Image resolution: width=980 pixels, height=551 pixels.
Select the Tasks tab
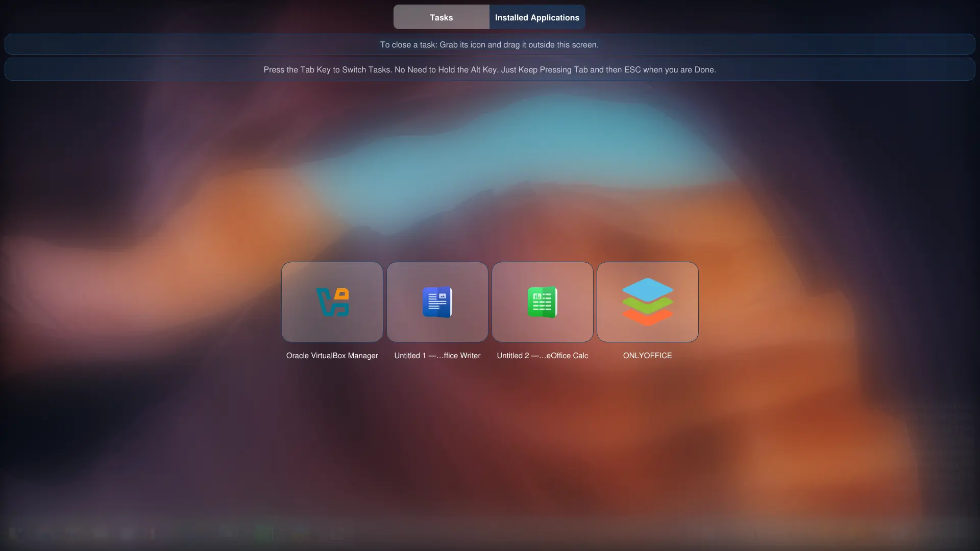441,17
